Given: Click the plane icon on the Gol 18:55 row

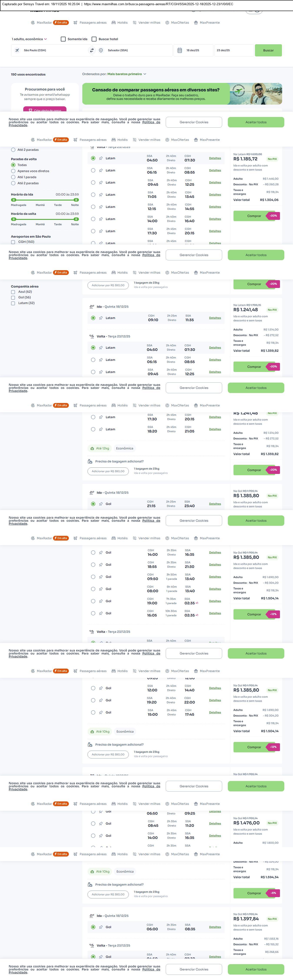Looking at the screenshot, I should coord(101,565).
